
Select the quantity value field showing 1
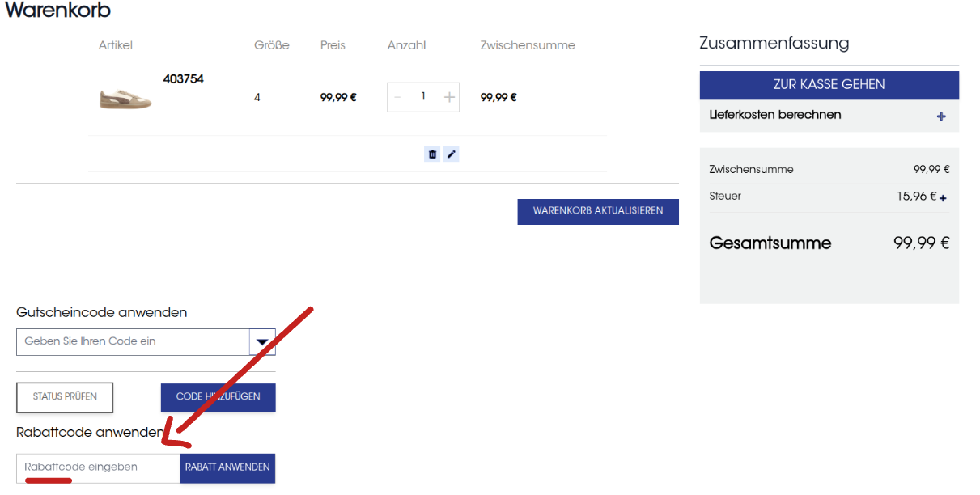pos(422,96)
